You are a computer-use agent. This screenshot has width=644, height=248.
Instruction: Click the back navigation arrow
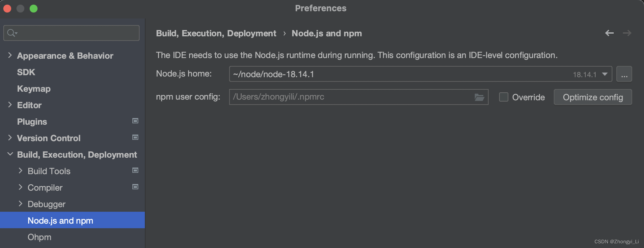coord(609,33)
